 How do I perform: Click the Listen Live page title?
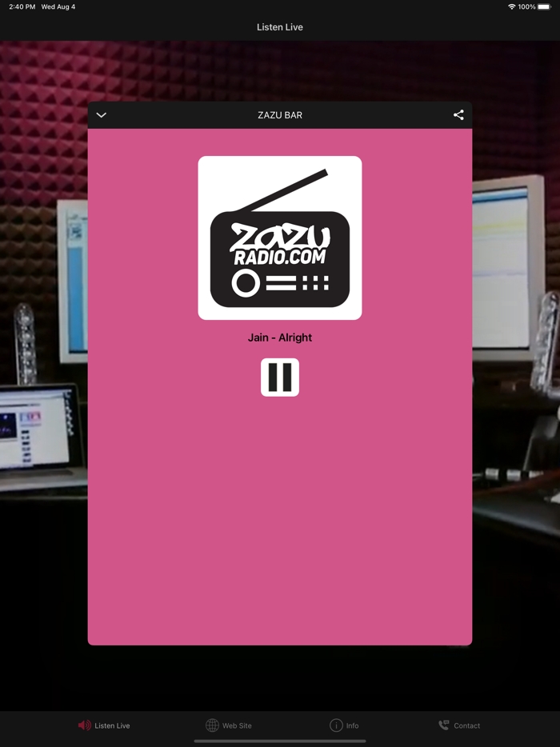coord(280,27)
